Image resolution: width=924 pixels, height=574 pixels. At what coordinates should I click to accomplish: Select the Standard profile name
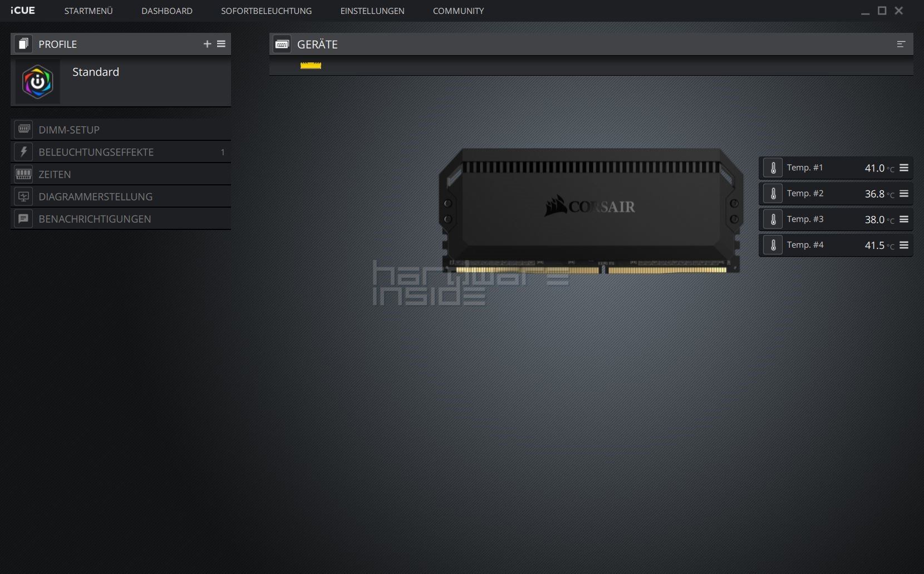(96, 72)
